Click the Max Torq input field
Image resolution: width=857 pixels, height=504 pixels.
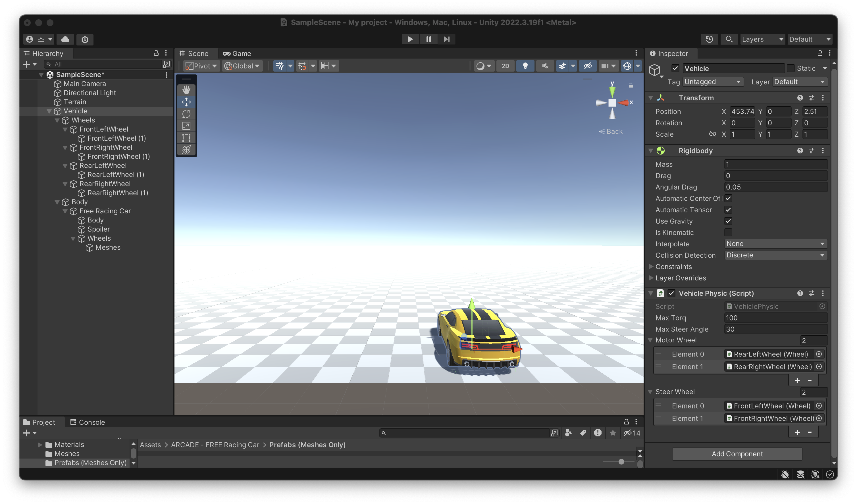coord(775,318)
